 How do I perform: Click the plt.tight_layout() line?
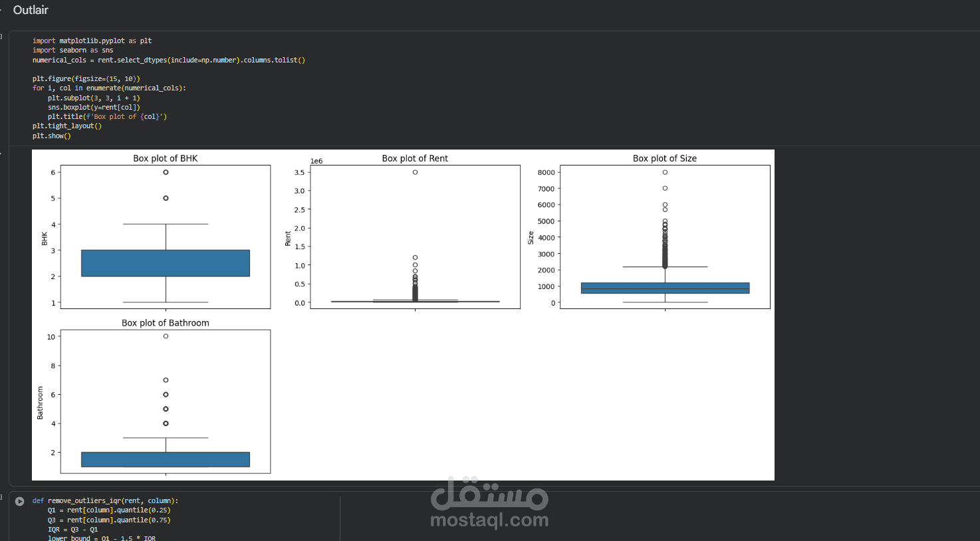[67, 126]
